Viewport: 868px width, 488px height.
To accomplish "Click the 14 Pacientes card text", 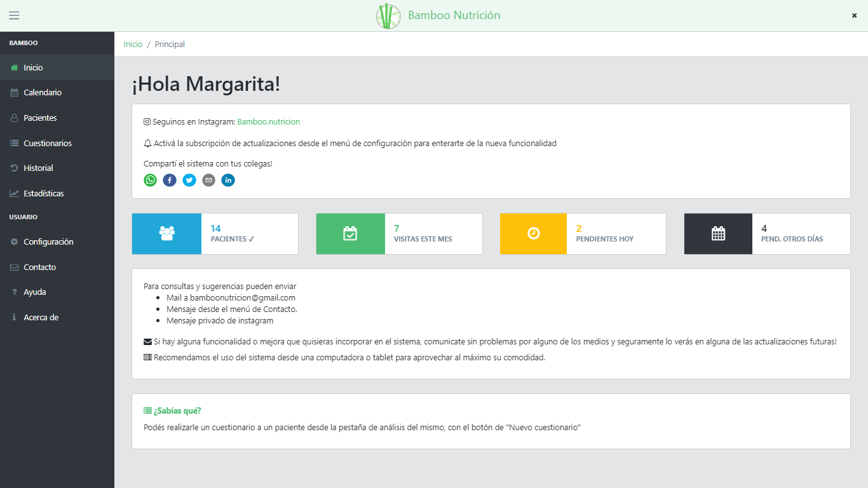I will [233, 234].
